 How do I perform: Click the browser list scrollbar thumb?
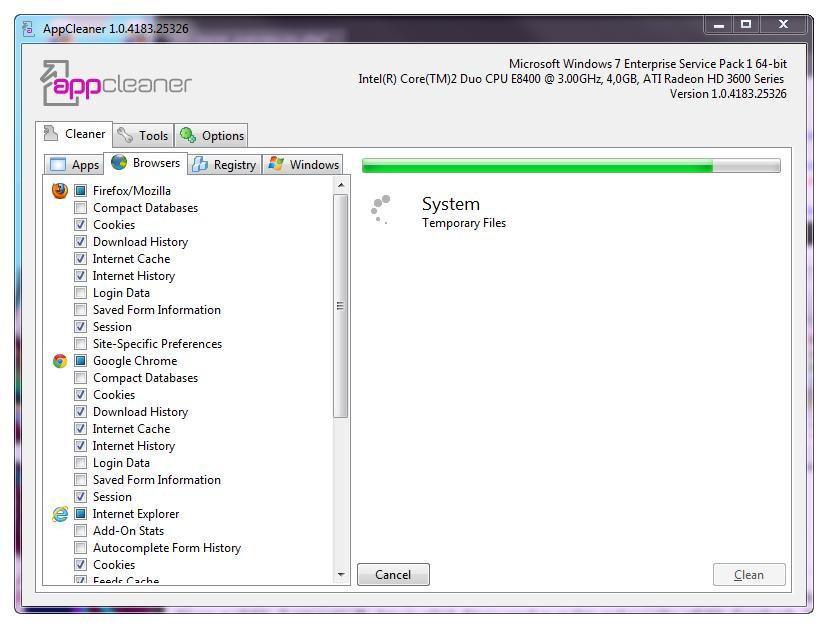pos(341,306)
